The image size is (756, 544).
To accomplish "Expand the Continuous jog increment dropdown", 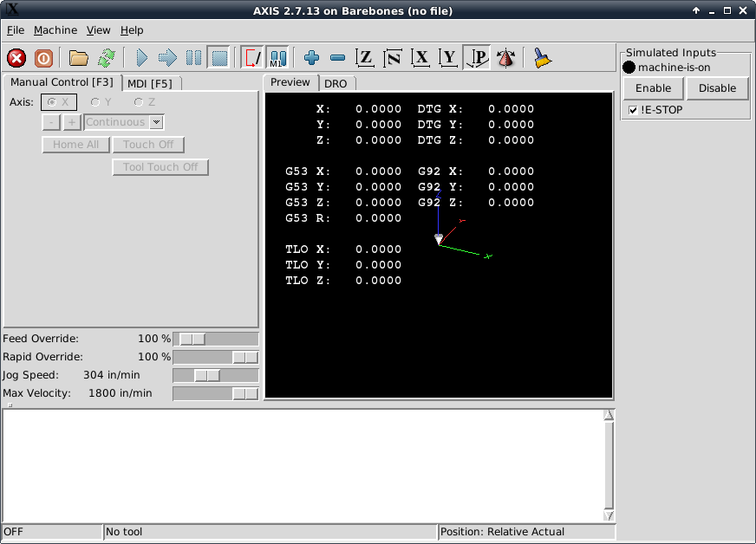I will pos(157,122).
